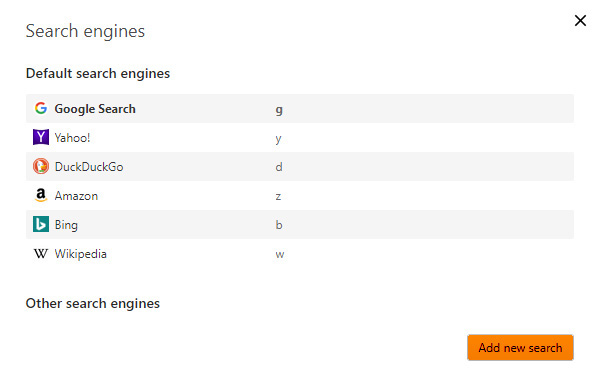Click Bing's keyword letter b
This screenshot has width=600, height=380.
pos(279,225)
